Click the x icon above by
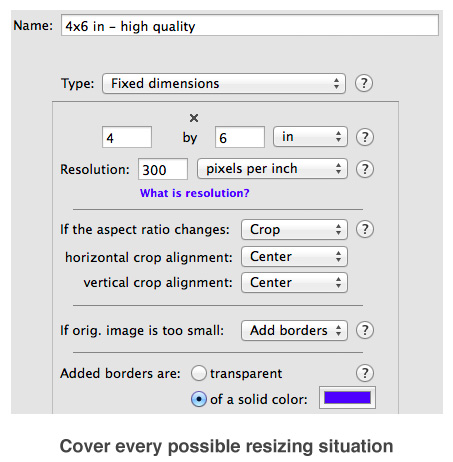The height and width of the screenshot is (462, 453). coord(194,118)
